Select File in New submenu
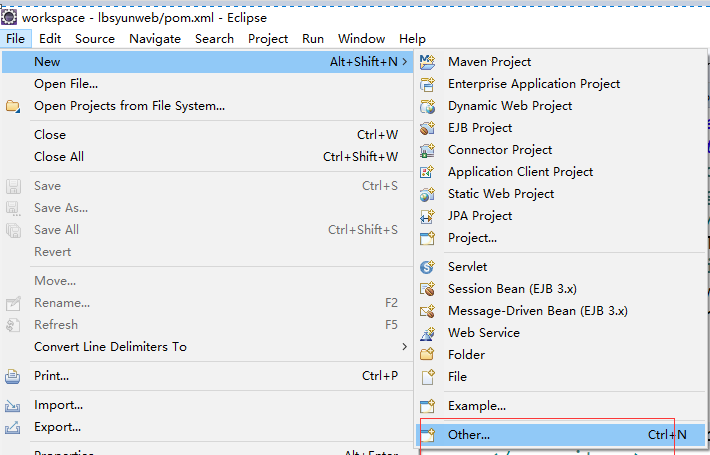710x455 pixels. tap(561, 377)
